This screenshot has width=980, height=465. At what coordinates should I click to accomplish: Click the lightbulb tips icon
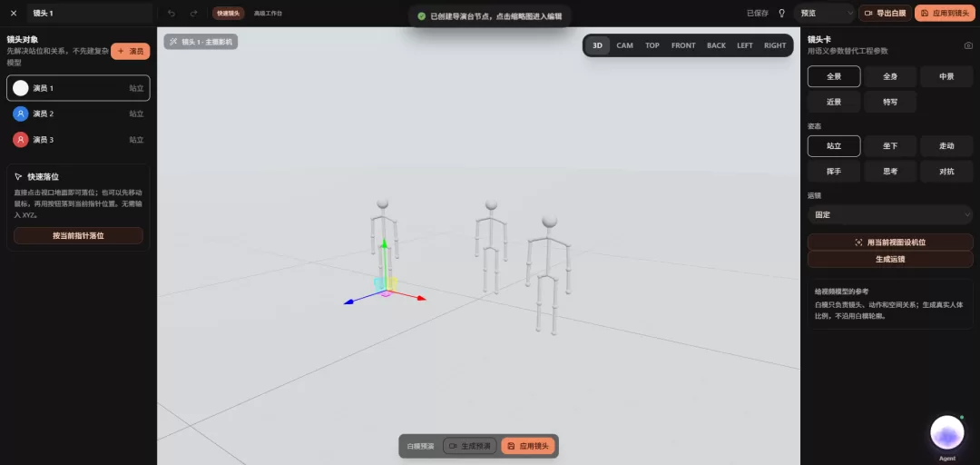click(x=781, y=13)
